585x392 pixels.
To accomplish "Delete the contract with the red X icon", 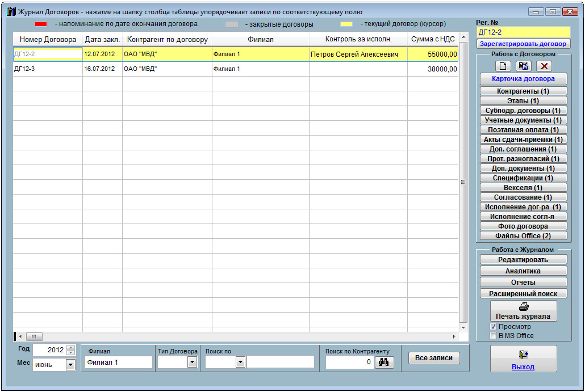I will point(544,66).
